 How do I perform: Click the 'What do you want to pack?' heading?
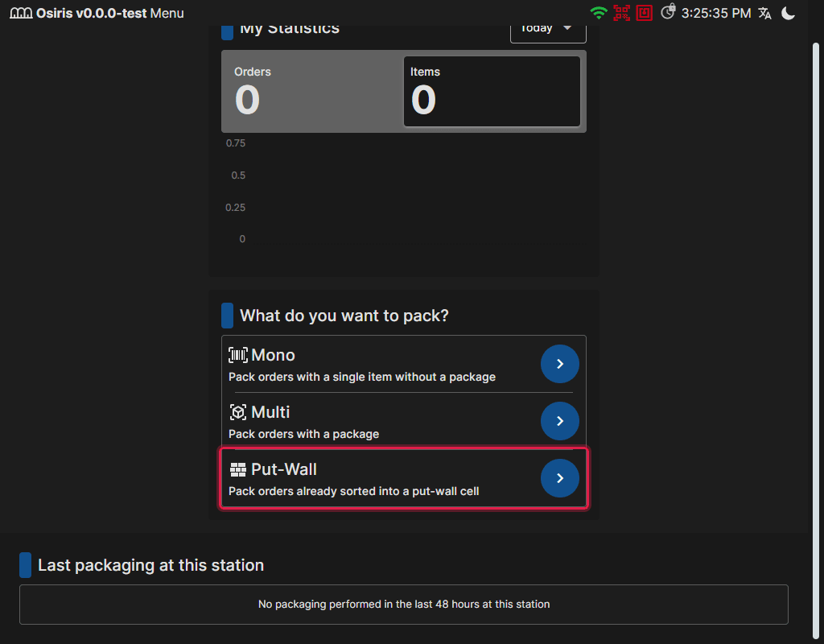click(x=344, y=316)
